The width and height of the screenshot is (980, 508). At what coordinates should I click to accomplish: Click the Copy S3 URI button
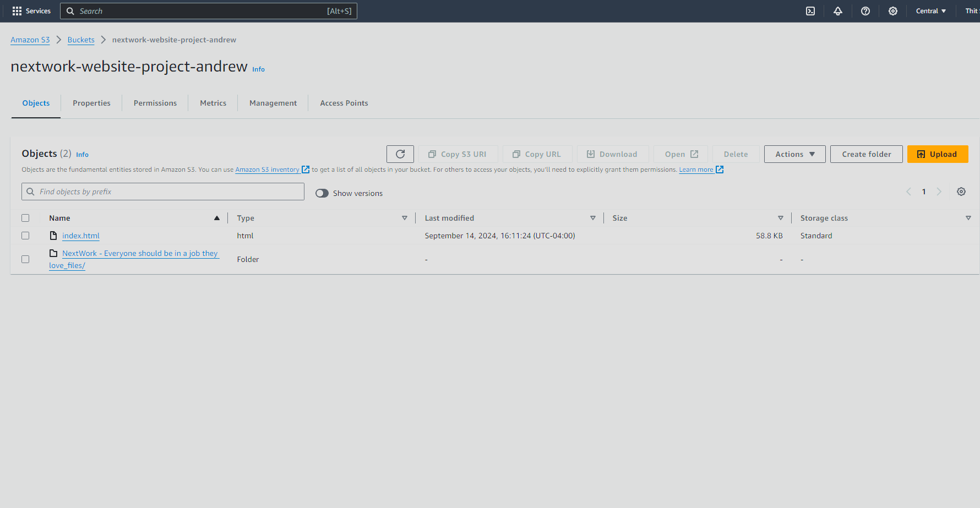458,154
